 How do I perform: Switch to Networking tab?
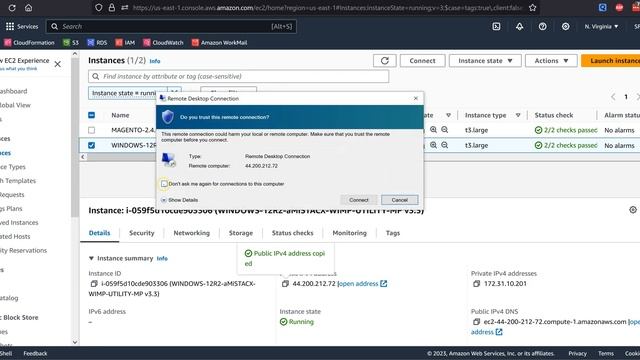(191, 233)
